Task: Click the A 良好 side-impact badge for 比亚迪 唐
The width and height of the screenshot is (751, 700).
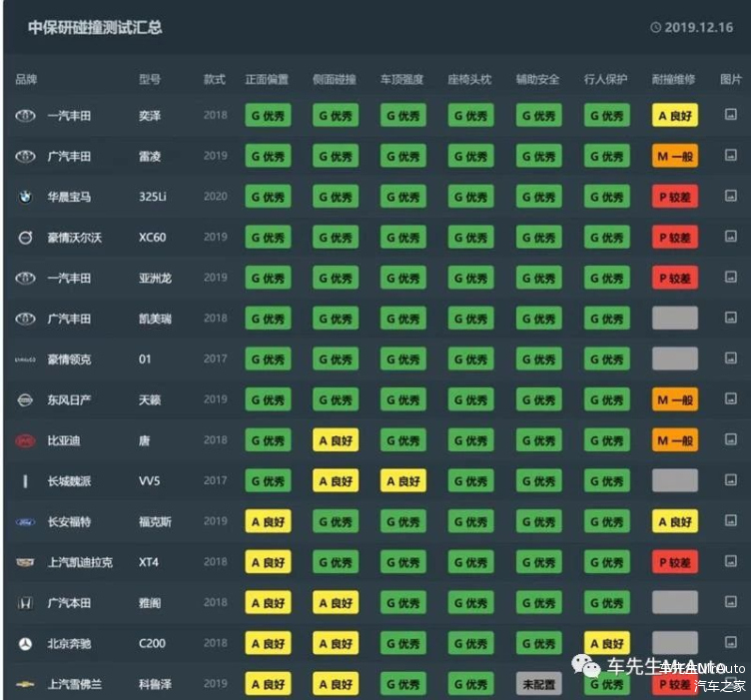Action: [x=336, y=440]
